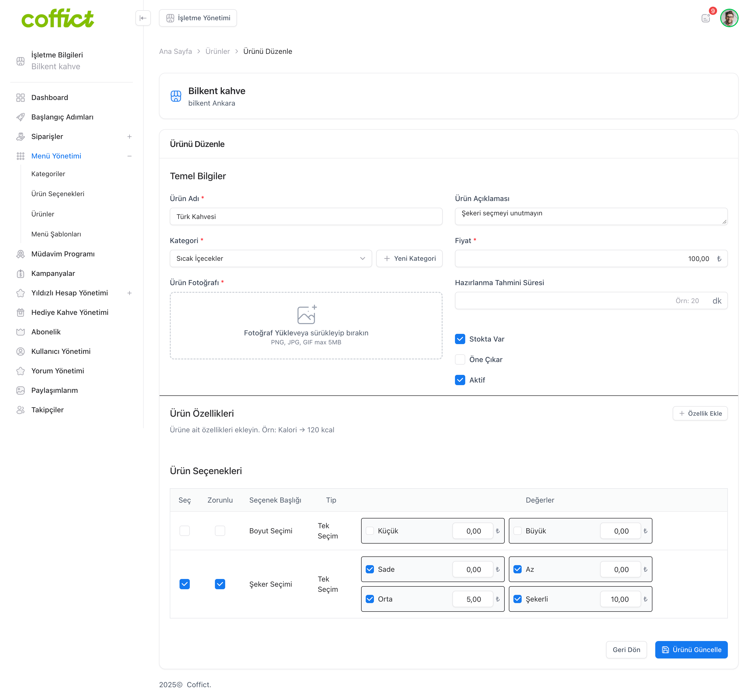This screenshot has height=700, width=754.
Task: Select the Boyut Seçimi row checkbox
Action: (184, 531)
